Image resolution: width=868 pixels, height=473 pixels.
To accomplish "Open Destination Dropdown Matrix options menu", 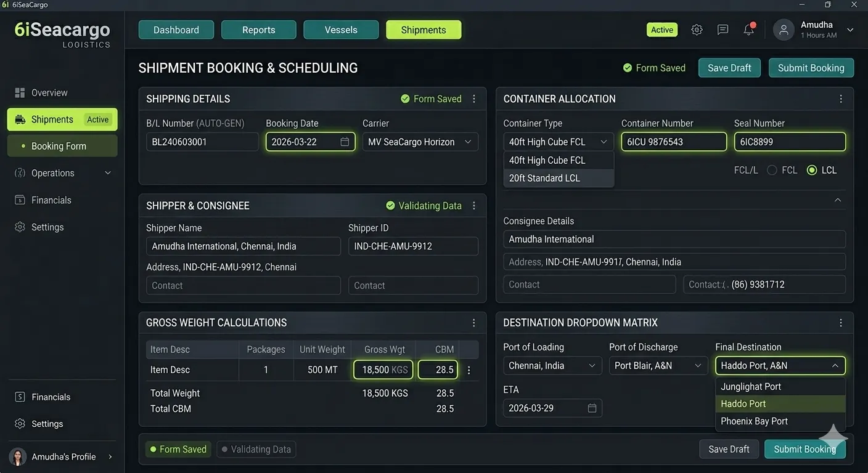I will [x=841, y=323].
